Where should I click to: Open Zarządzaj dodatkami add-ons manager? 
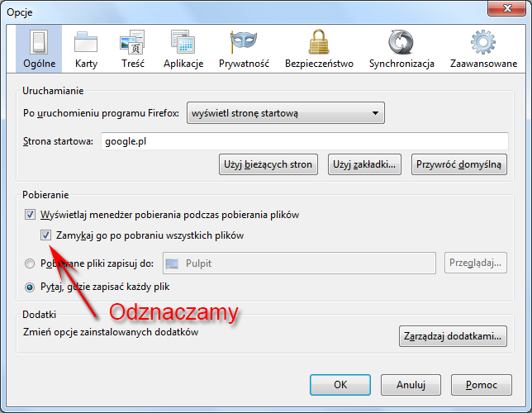pos(451,336)
